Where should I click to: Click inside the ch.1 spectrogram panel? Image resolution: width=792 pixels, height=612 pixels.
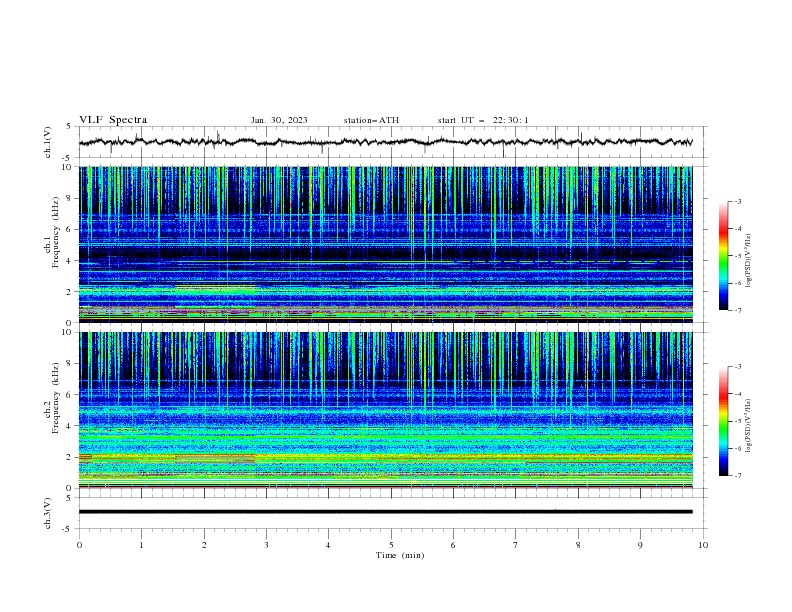coord(385,244)
